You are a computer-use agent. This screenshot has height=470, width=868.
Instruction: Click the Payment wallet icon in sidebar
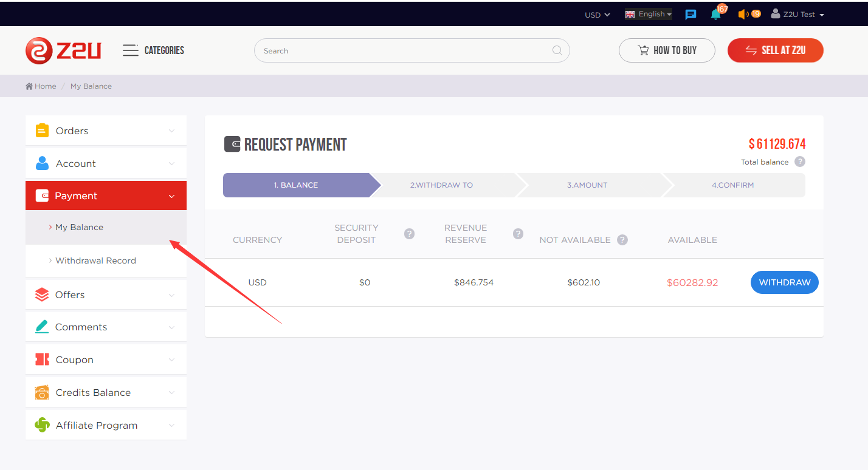click(x=42, y=196)
